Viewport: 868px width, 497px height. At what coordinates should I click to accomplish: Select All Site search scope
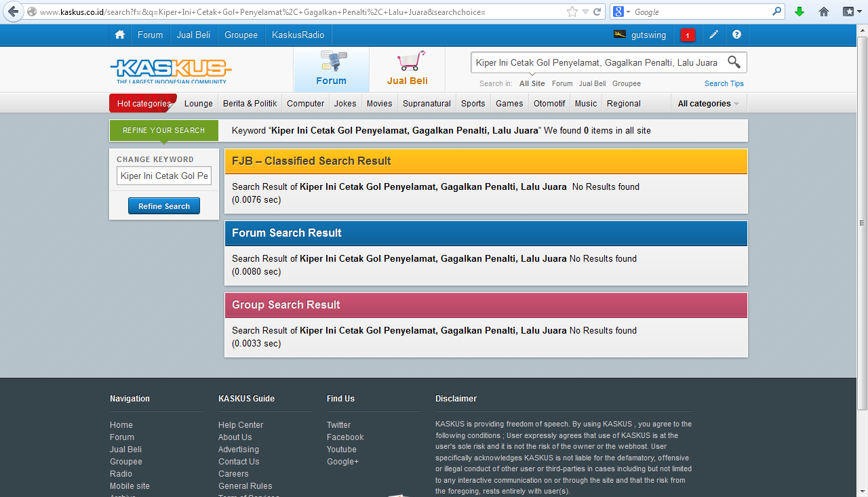(532, 83)
